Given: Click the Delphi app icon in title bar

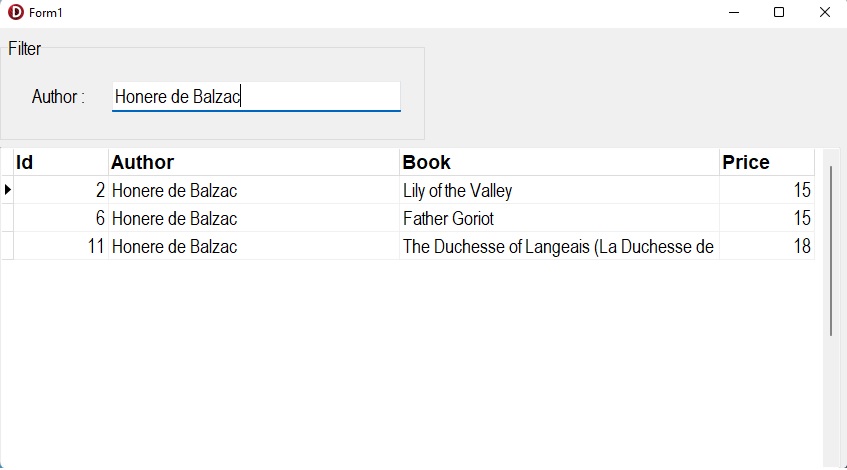Looking at the screenshot, I should [15, 12].
